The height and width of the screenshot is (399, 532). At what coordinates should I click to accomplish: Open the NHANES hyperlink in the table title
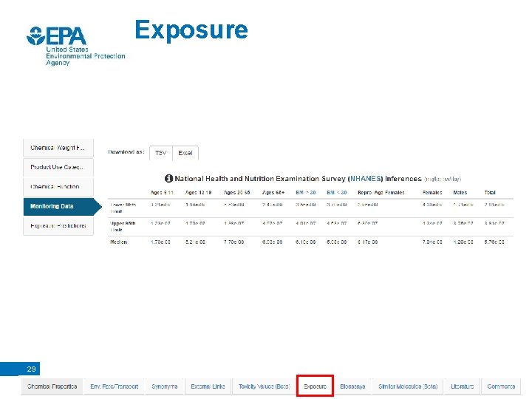(365, 179)
